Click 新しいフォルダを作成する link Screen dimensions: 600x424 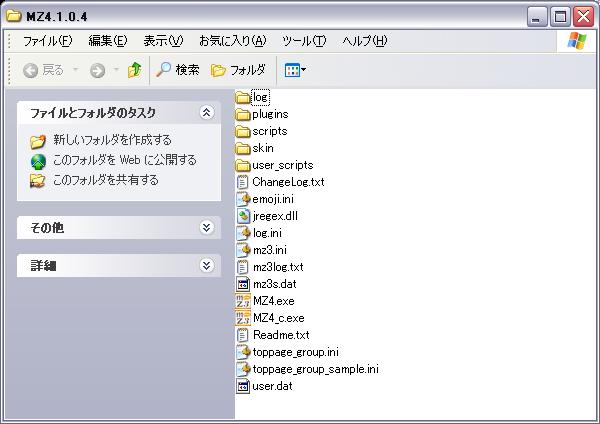(x=112, y=140)
